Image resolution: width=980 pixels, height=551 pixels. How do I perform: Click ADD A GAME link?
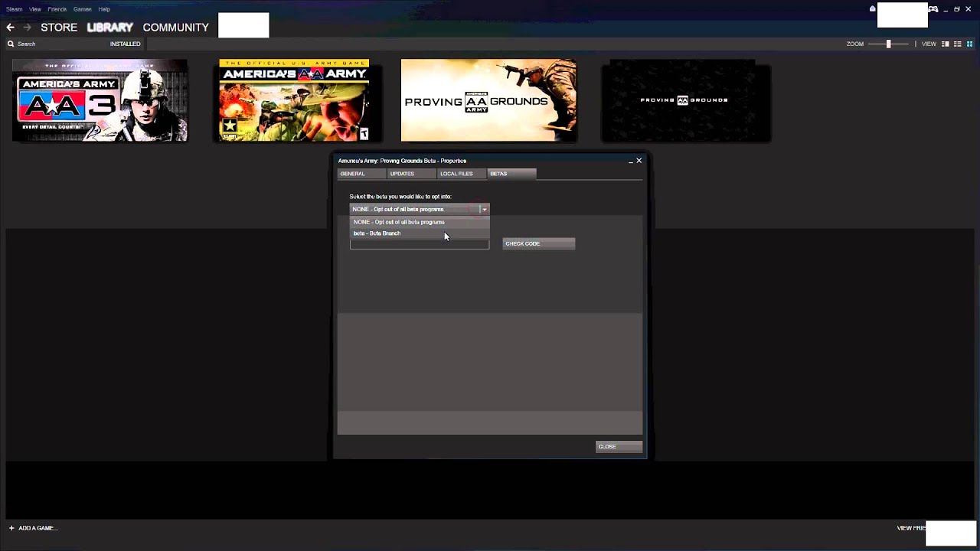[38, 528]
